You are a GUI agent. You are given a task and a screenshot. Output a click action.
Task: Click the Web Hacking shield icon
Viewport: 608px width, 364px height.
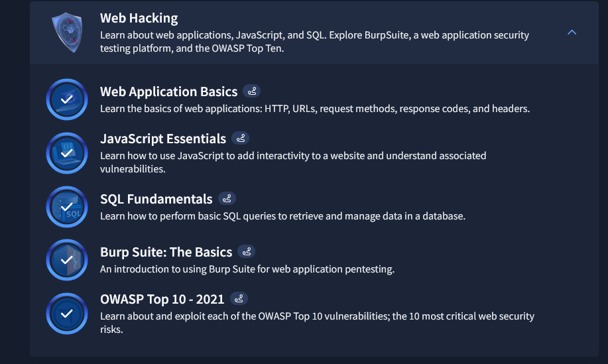(67, 32)
